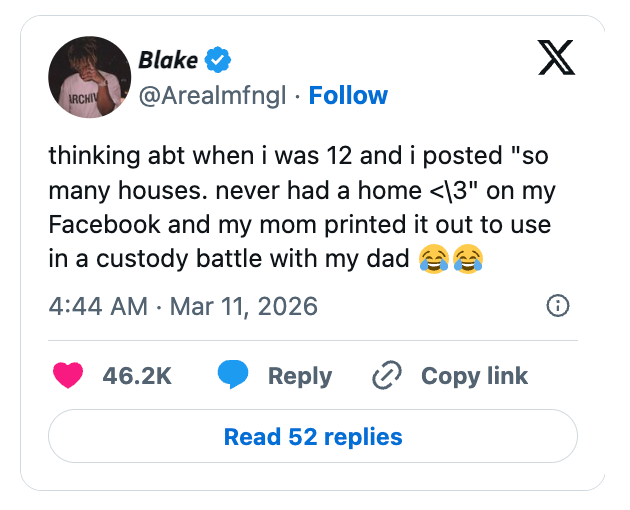Click the 46.2K likes count
The width and height of the screenshot is (630, 510).
[137, 376]
